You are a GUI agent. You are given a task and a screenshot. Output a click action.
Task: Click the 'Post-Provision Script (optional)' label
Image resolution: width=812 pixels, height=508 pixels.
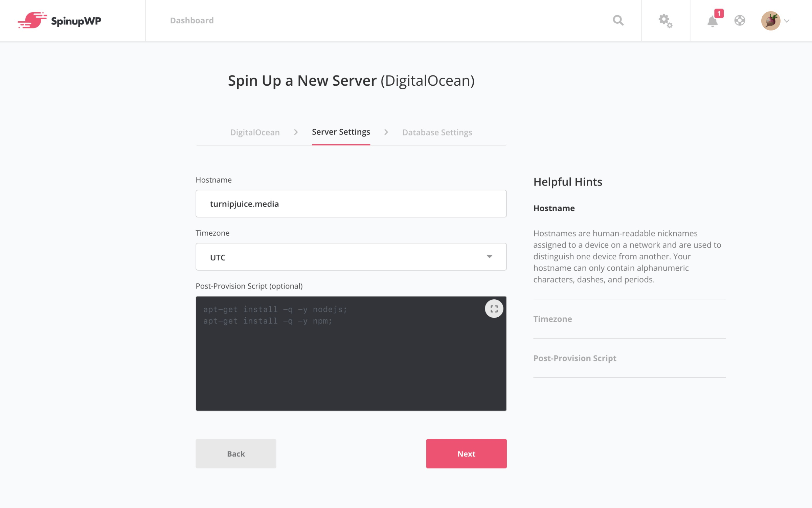click(x=249, y=286)
